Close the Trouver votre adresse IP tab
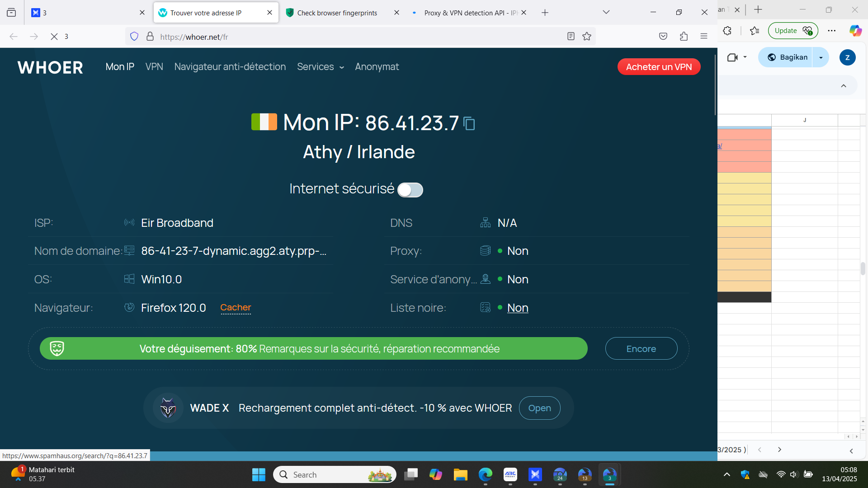 tap(270, 13)
